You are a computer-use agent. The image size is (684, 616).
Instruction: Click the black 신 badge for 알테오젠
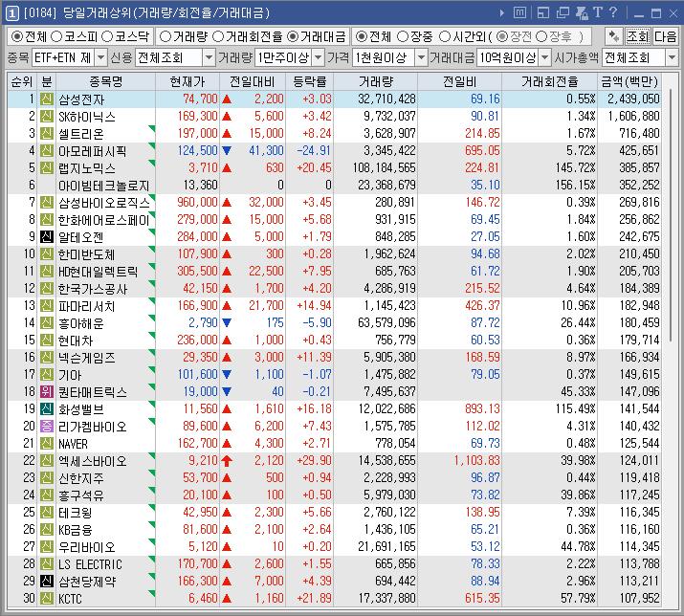tap(47, 236)
